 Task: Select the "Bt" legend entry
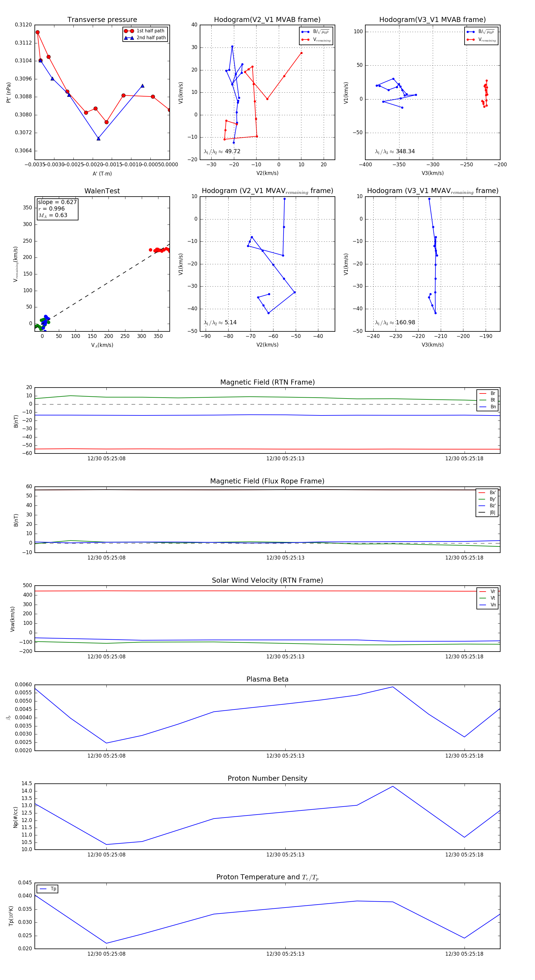pos(487,400)
